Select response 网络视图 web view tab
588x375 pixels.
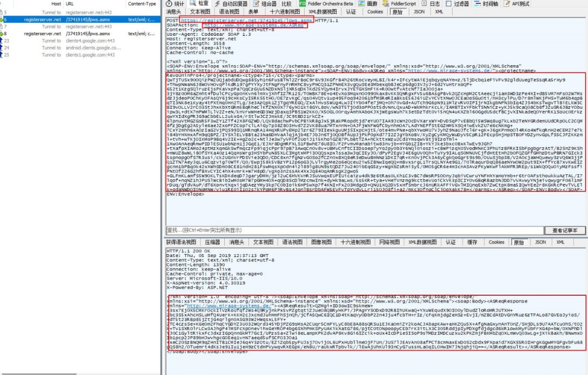[x=390, y=242]
